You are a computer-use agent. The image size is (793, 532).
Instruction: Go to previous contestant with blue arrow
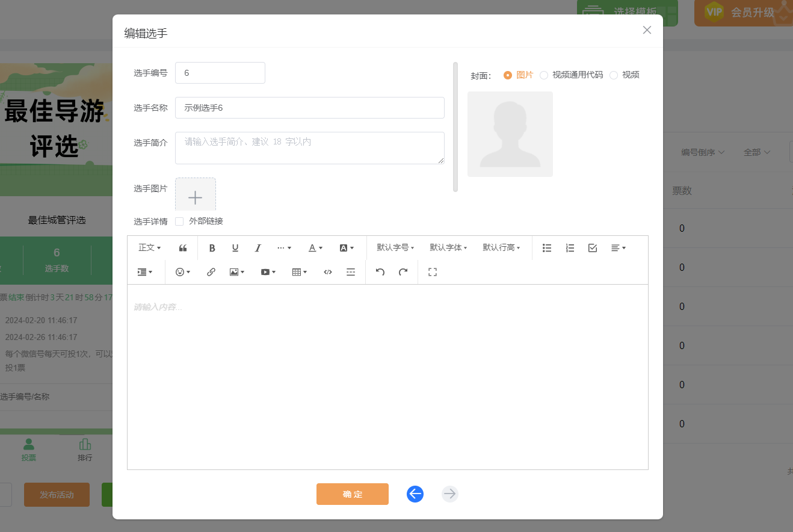415,494
